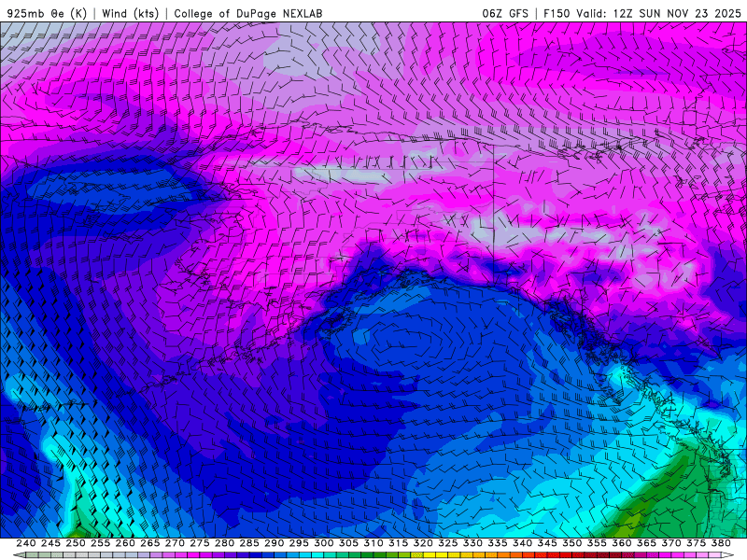
Task: Click the 250 color scale label
Action: pyautogui.click(x=76, y=543)
